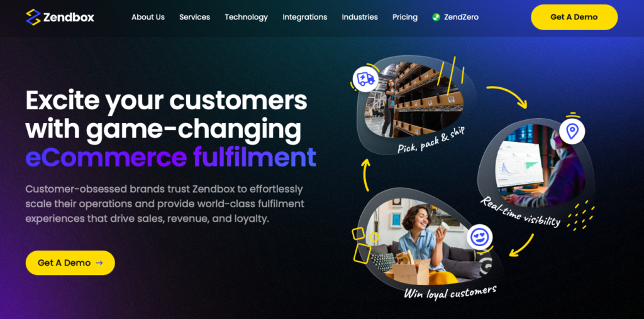Open the Services menu
This screenshot has width=644, height=319.
coord(195,17)
